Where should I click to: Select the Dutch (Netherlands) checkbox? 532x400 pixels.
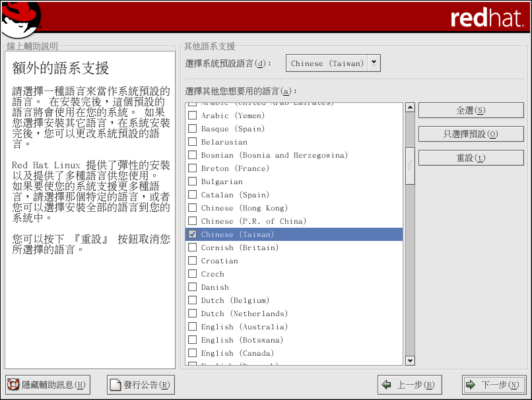[x=192, y=314]
